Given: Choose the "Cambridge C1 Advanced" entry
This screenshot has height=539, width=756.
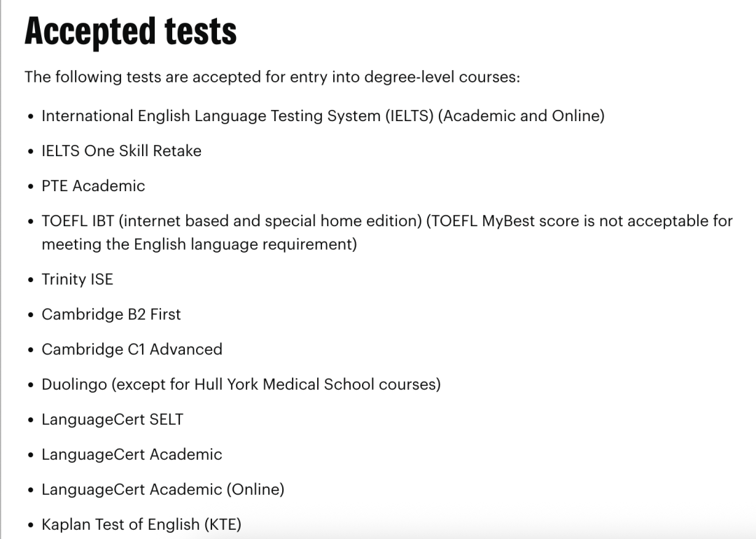Looking at the screenshot, I should coord(132,349).
